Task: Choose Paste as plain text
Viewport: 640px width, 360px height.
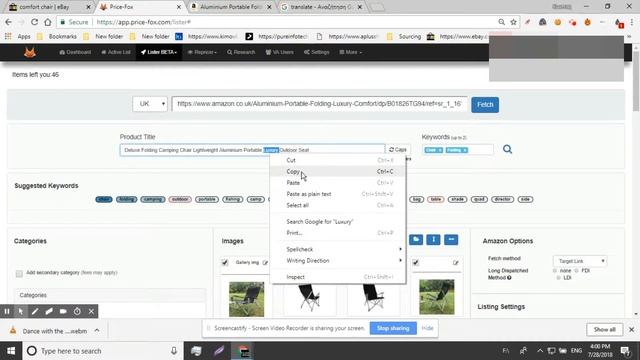Action: (x=338, y=194)
